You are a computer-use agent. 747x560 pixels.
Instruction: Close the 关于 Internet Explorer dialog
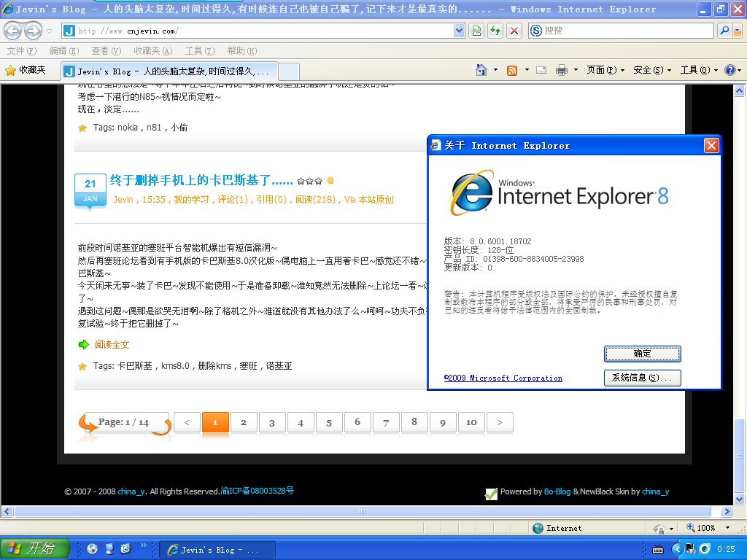tap(711, 145)
